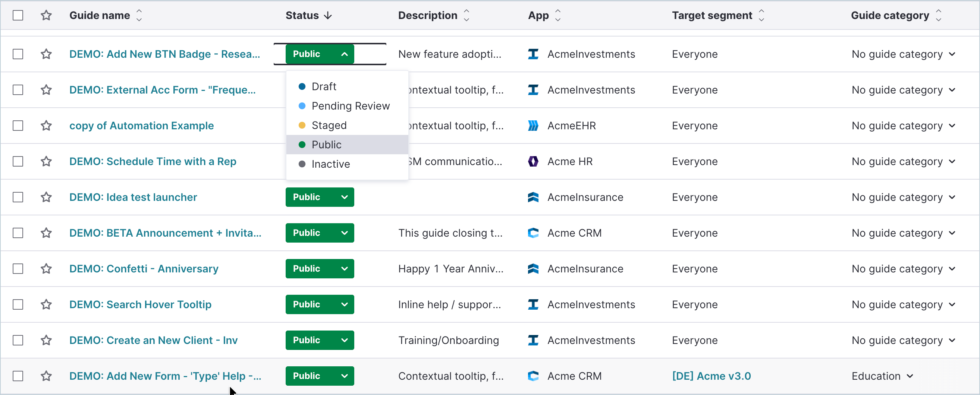The image size is (980, 395).
Task: Select Inactive from the status menu
Action: 347,164
